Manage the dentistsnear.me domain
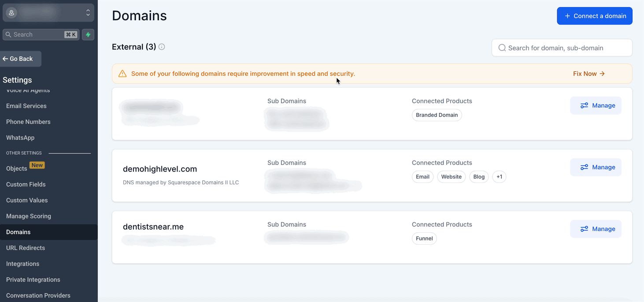This screenshot has height=302, width=644. pos(596,229)
